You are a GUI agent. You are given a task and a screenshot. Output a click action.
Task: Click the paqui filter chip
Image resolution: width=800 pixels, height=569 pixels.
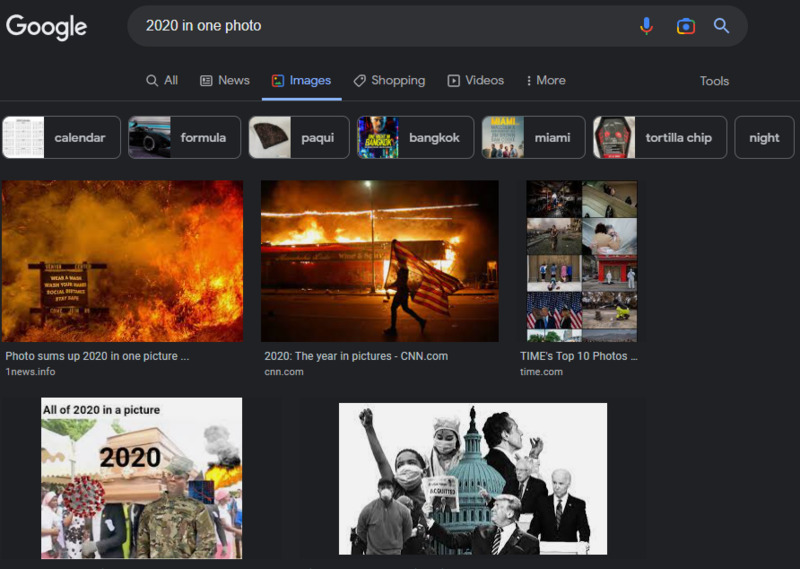(x=299, y=138)
